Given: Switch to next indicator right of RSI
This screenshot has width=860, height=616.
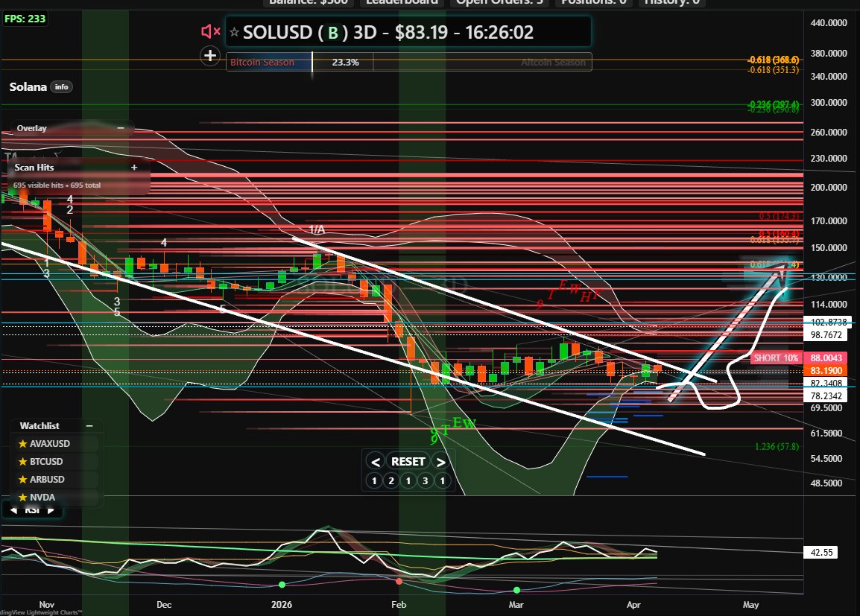Looking at the screenshot, I should pyautogui.click(x=51, y=510).
